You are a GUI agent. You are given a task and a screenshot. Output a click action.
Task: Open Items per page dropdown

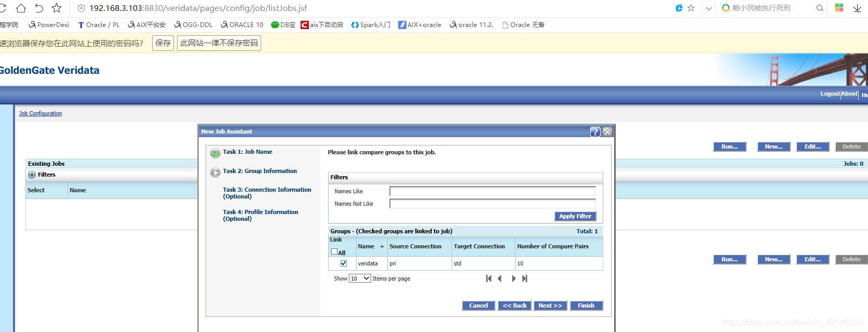coord(360,278)
